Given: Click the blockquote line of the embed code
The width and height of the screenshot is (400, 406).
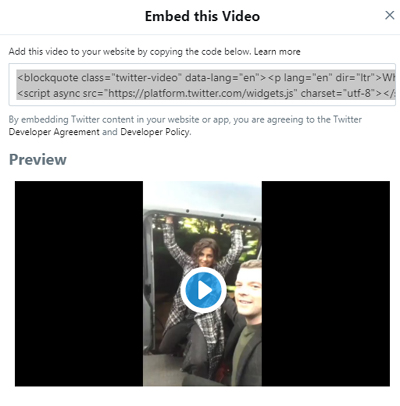Looking at the screenshot, I should tap(206, 78).
